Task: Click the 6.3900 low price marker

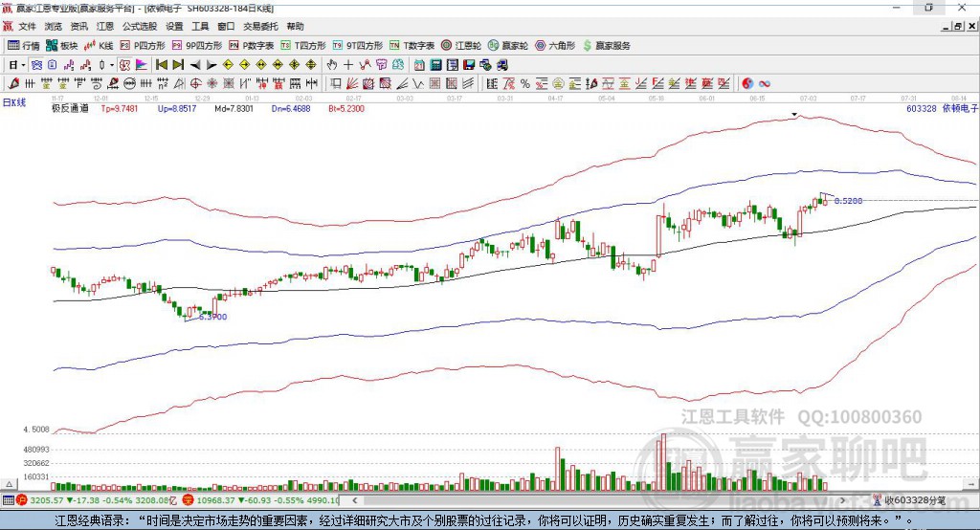Action: coord(213,317)
